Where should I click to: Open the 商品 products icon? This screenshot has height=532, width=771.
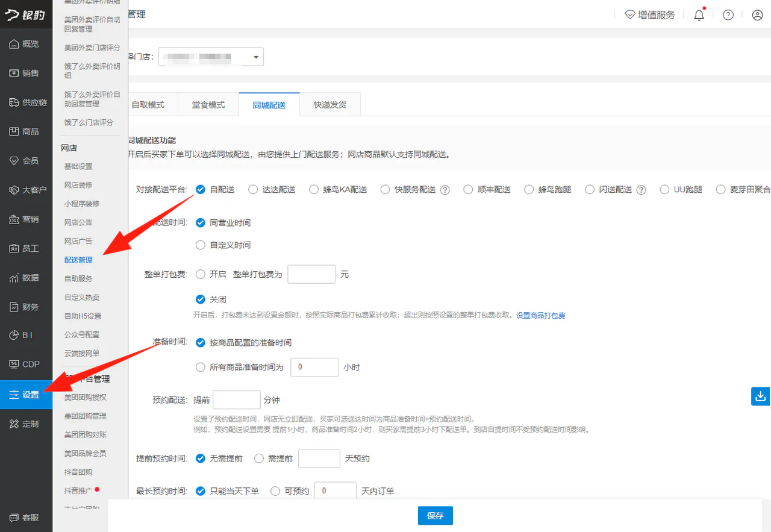click(x=14, y=131)
